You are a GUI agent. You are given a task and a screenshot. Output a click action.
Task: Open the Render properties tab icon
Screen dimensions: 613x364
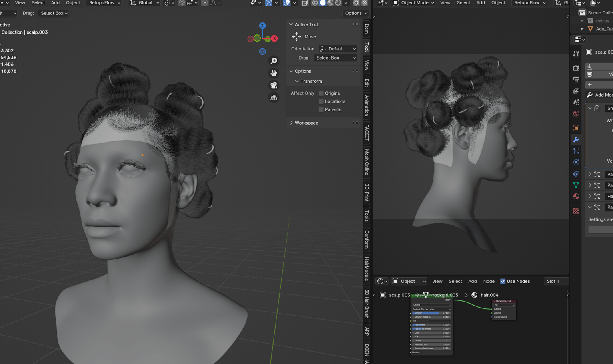[x=576, y=68]
